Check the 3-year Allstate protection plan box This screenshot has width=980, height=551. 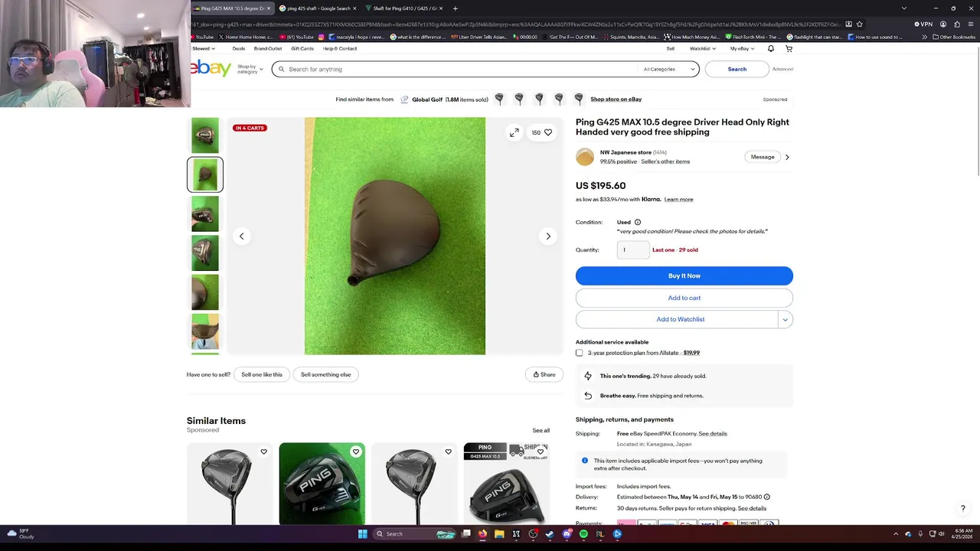point(580,353)
